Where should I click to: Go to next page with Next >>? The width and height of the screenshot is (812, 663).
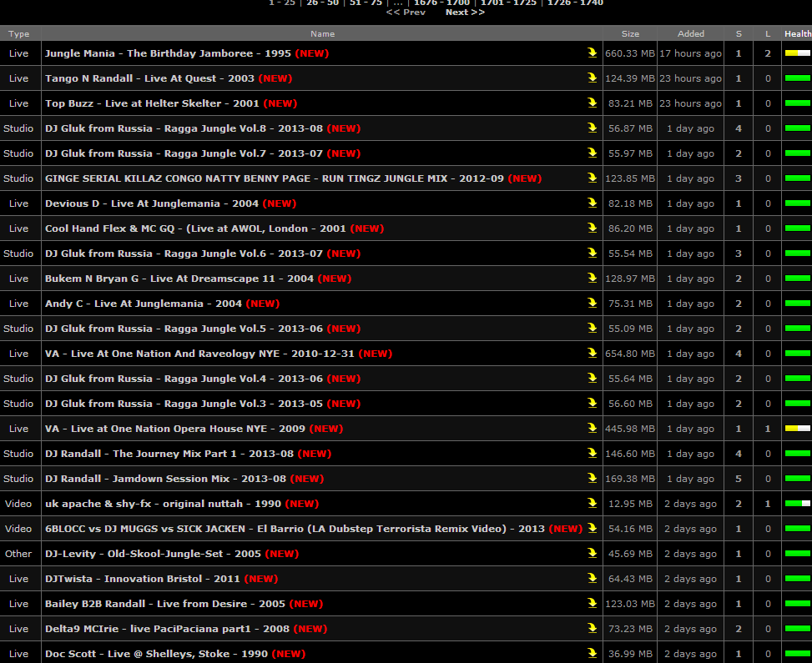tap(465, 12)
